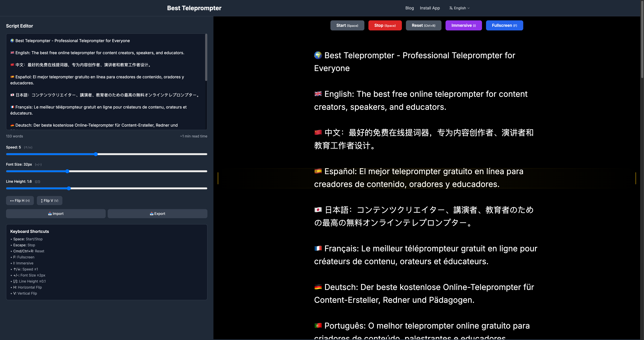
Task: Switch to Fullscreen mode
Action: 505,26
